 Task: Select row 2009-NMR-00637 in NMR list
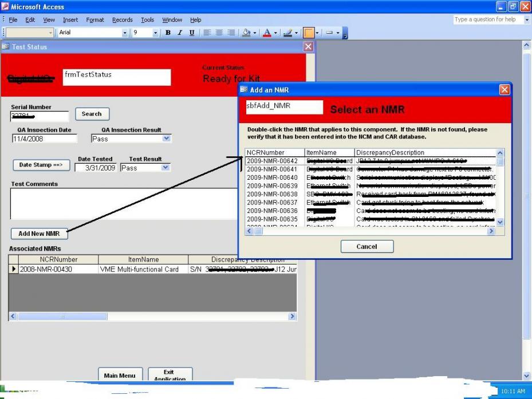tap(371, 202)
